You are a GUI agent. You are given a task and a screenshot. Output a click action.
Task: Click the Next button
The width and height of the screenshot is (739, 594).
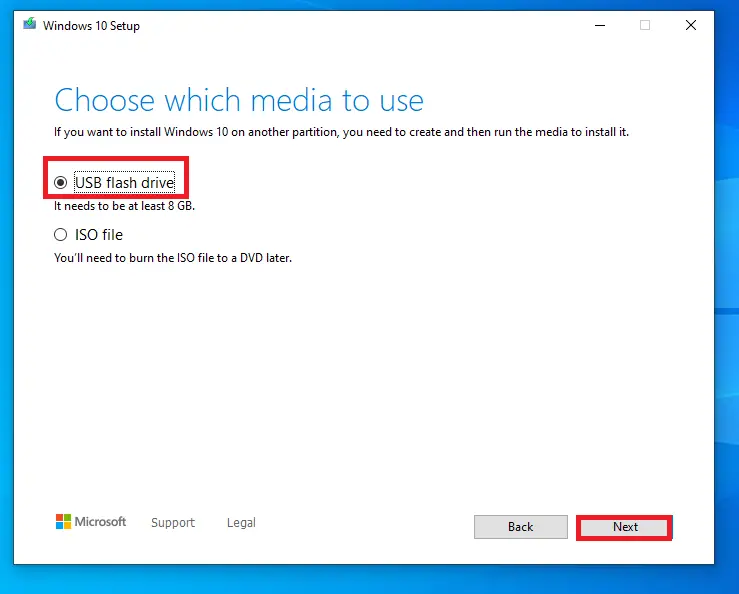[x=624, y=527]
